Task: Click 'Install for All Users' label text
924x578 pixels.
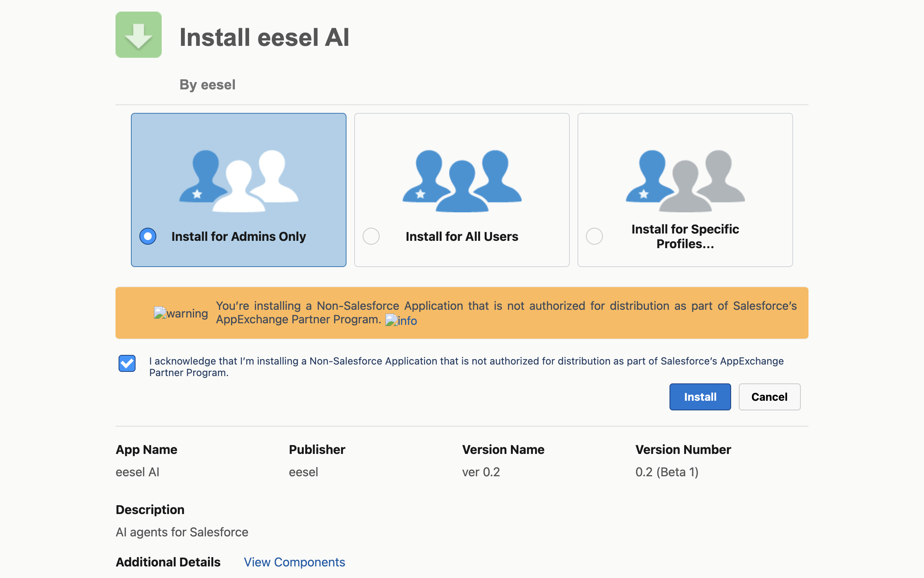Action: point(462,236)
